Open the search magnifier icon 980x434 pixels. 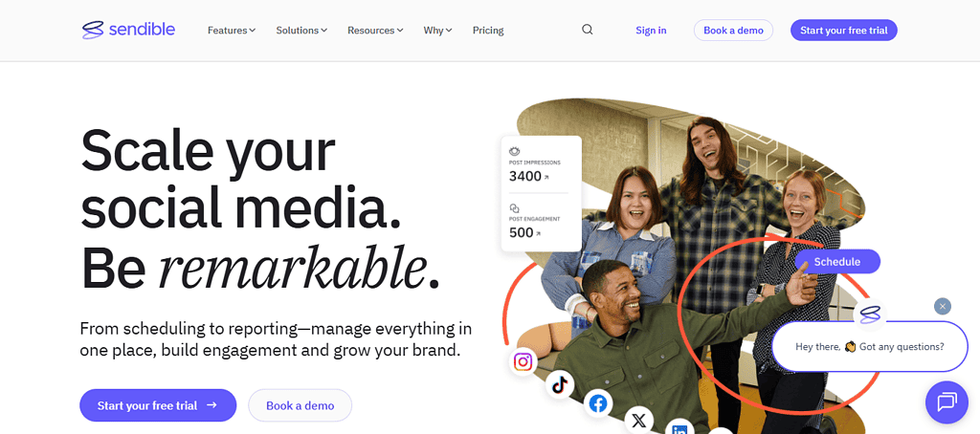[587, 30]
